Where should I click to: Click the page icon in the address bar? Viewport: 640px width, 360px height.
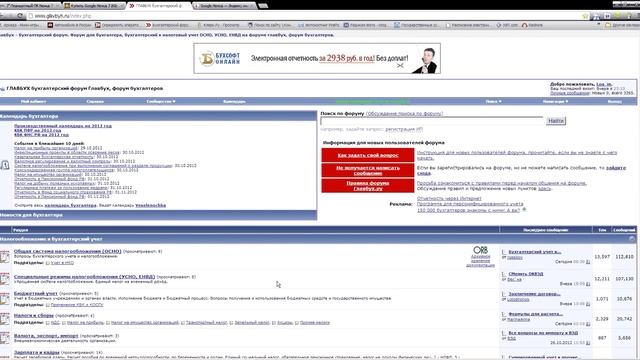coord(30,16)
